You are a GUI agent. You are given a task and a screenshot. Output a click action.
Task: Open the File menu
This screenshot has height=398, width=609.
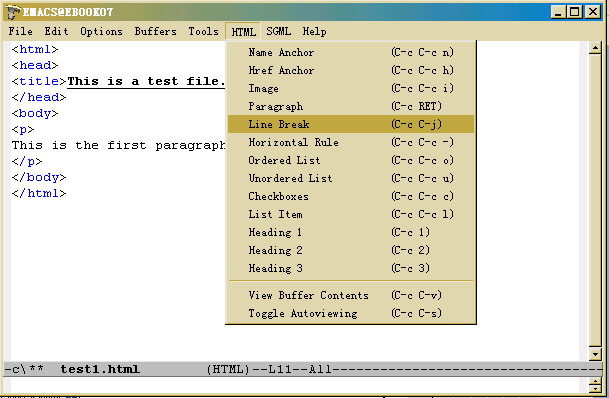coord(21,31)
